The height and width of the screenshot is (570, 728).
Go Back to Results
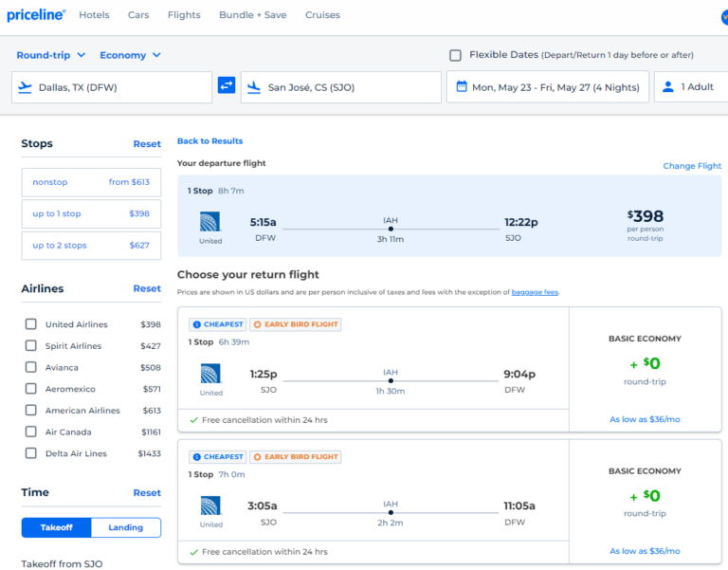209,141
